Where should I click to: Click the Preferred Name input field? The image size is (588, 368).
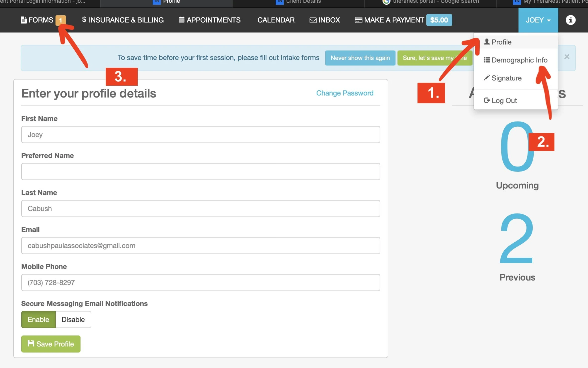[200, 171]
